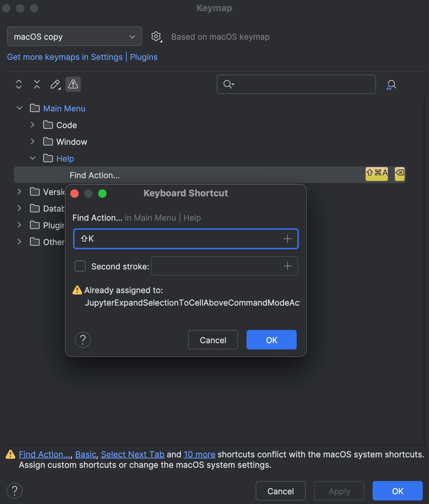Expand the Window folder
The image size is (429, 504).
coord(32,141)
